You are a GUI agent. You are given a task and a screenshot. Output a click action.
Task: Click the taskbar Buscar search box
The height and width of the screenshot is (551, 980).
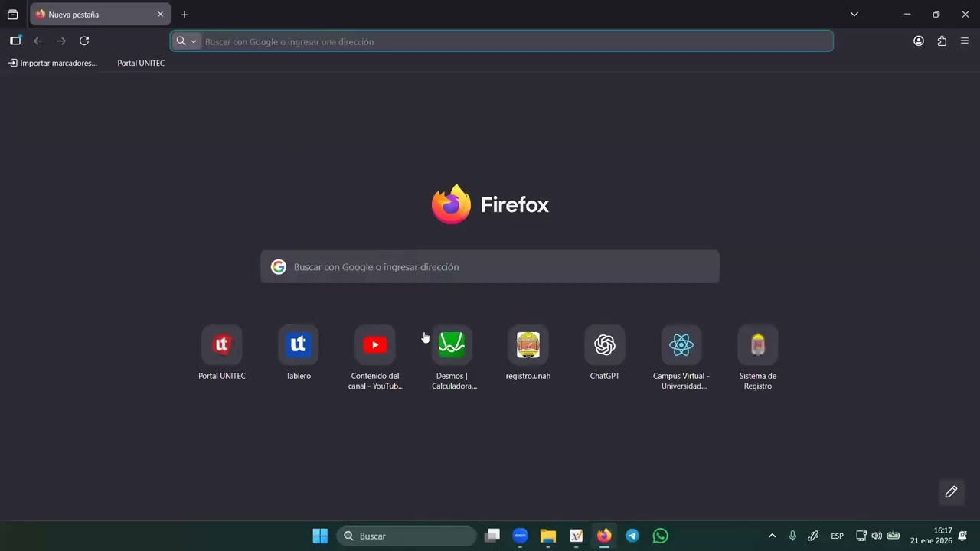(x=407, y=536)
